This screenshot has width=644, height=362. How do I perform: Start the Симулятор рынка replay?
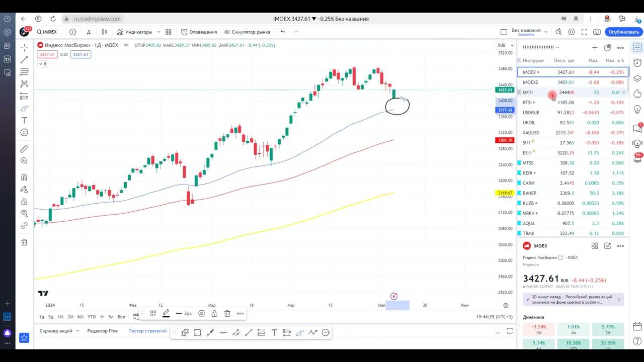pyautogui.click(x=247, y=32)
